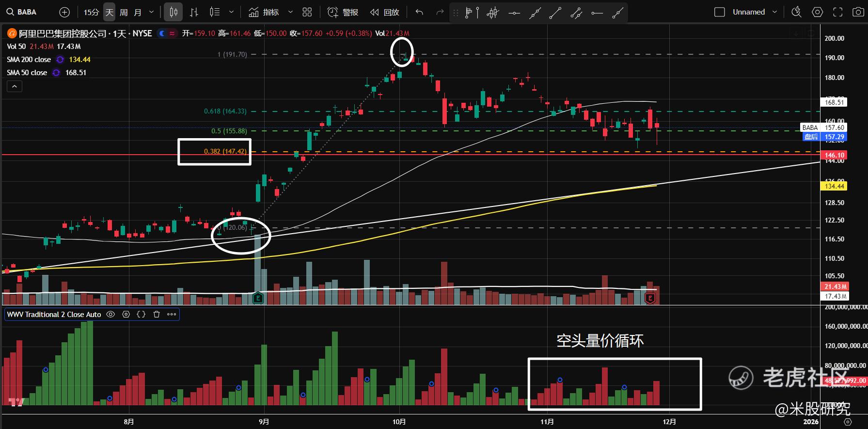Open more options for WWV indicator

(172, 314)
